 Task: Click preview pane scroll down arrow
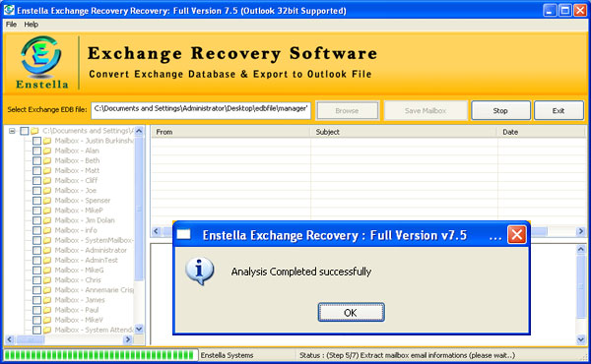(581, 340)
